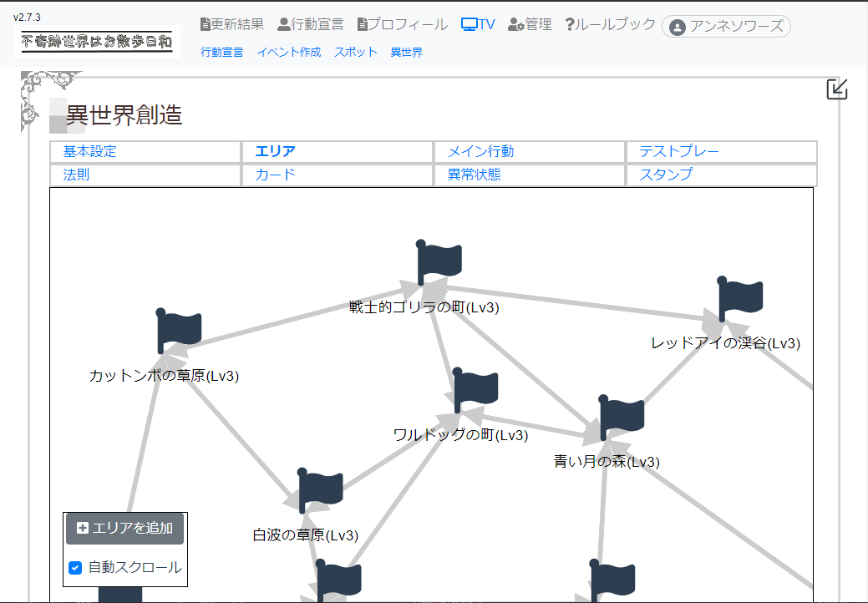Open the プロフィール menu
868x603 pixels.
[403, 24]
